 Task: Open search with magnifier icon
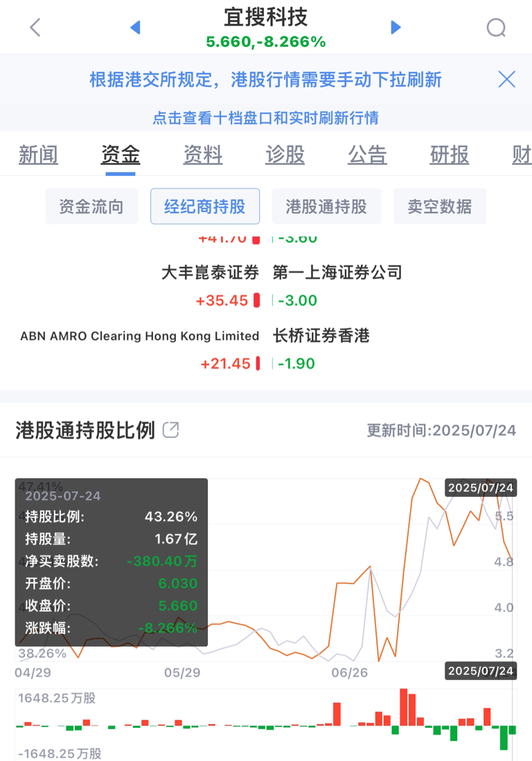[496, 28]
